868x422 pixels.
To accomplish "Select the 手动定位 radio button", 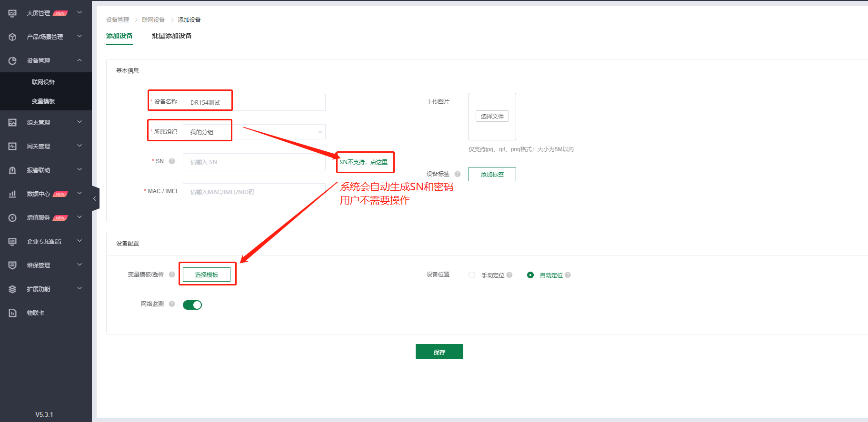I will (472, 275).
